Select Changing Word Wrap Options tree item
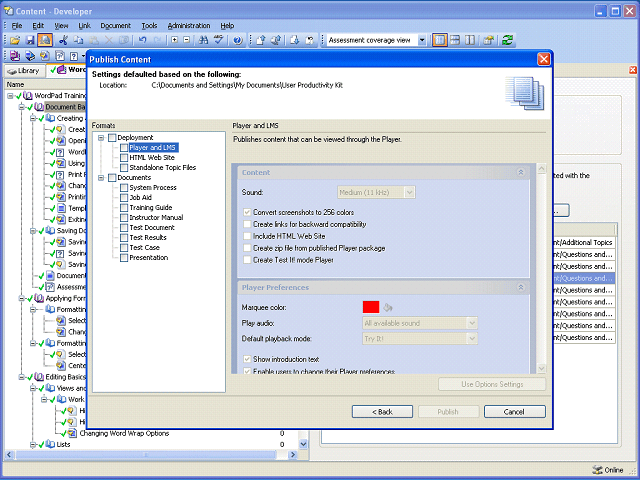The height and width of the screenshot is (480, 640). point(124,433)
